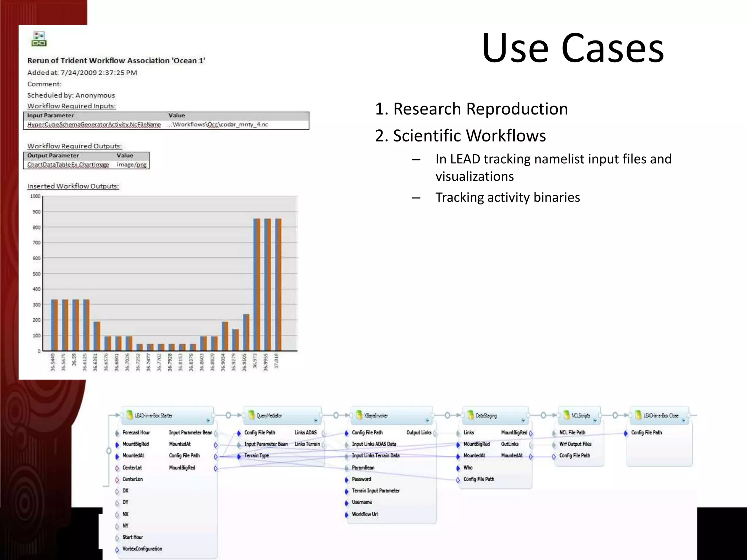Viewport: 747px width, 560px height.
Task: Click the QueryMediator activity icon
Action: (251, 415)
